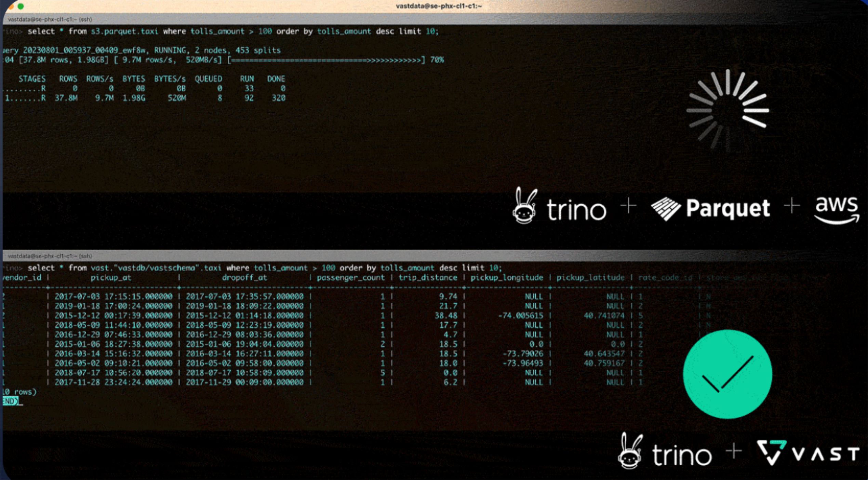Click the '2 nodes' text
This screenshot has height=480, width=868.
210,50
